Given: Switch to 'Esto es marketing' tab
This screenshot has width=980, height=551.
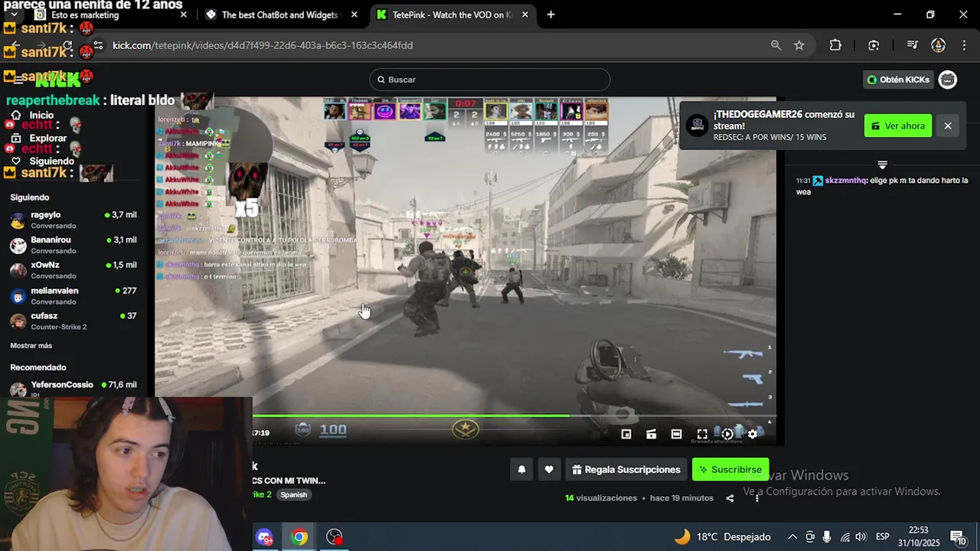Looking at the screenshot, I should pyautogui.click(x=107, y=15).
